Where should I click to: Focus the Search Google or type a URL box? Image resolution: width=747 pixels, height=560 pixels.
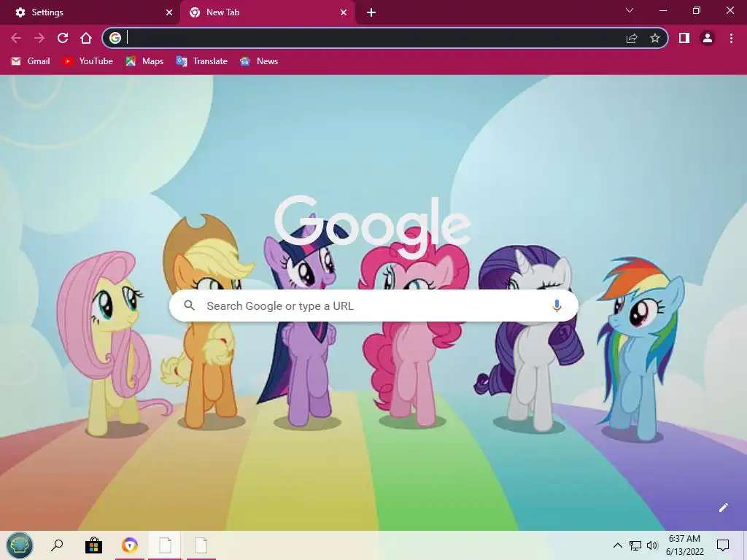[374, 306]
